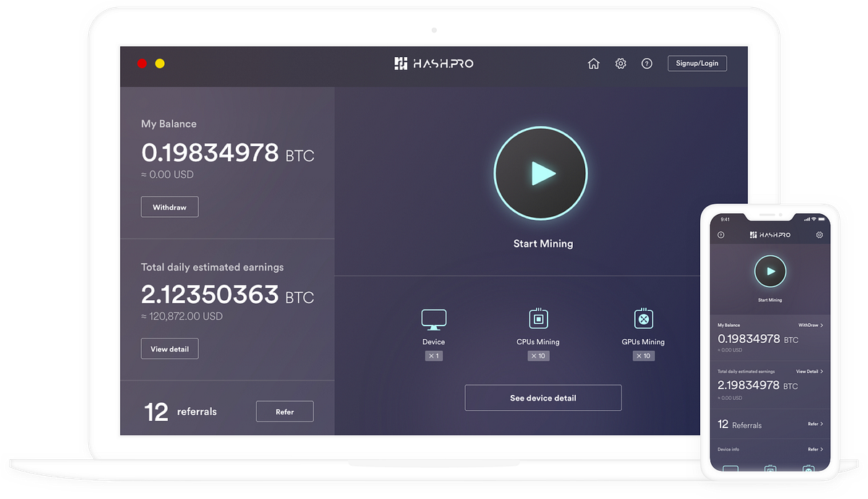Click the See device detail button
Screen dimensions: 868x499
click(542, 397)
